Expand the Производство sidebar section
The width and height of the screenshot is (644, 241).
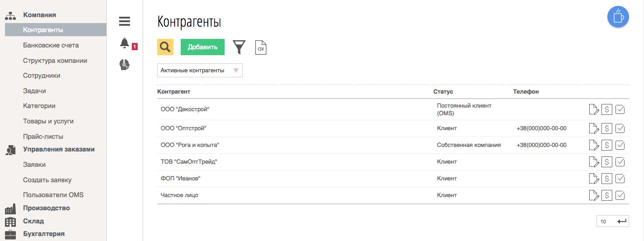pos(46,208)
